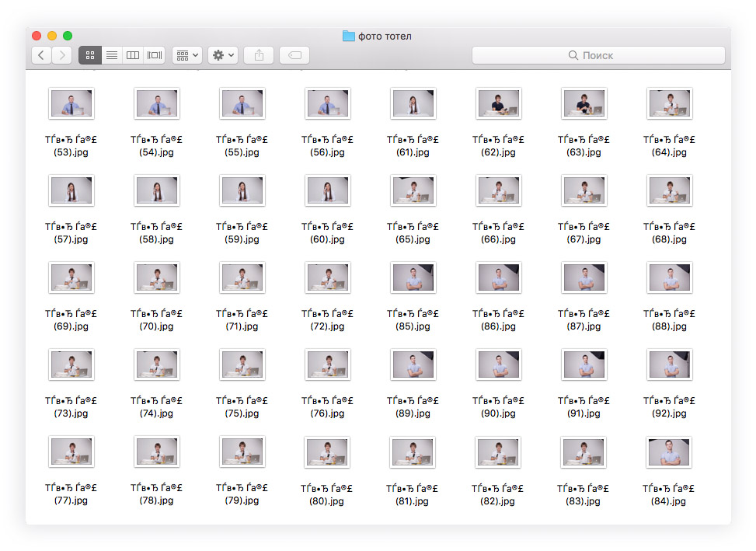Select the (60).jpg thumbnail

pos(328,190)
